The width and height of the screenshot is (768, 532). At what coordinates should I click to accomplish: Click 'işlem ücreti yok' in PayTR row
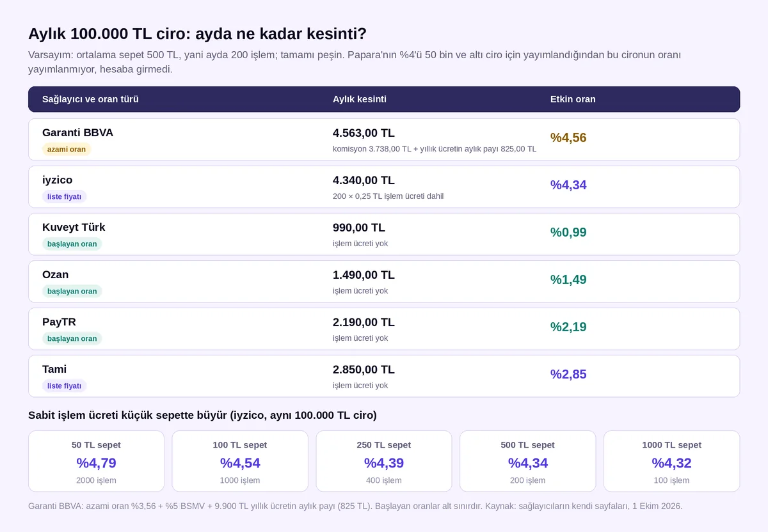[360, 338]
